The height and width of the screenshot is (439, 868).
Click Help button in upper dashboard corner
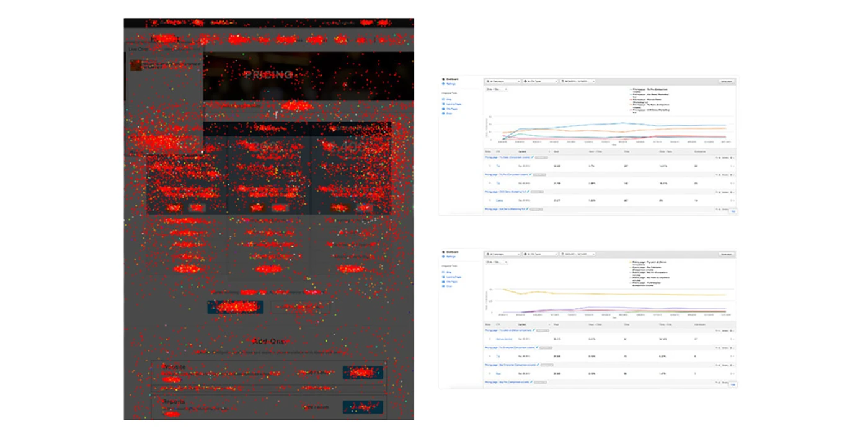point(733,211)
